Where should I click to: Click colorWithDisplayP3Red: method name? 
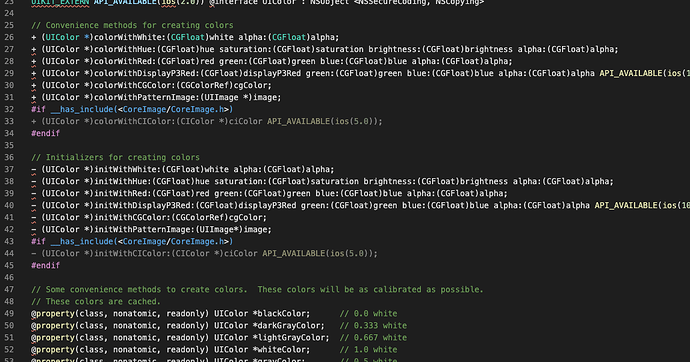(x=147, y=73)
